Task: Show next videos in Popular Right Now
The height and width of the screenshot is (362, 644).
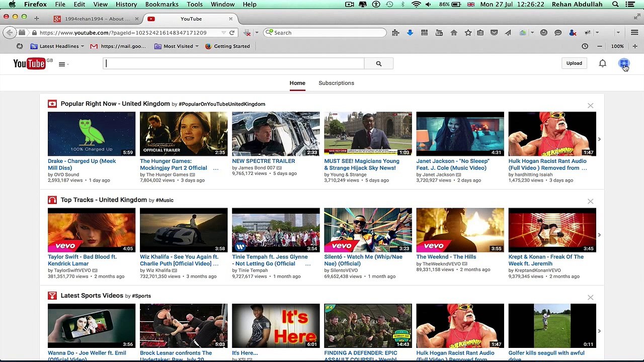Action: [599, 139]
